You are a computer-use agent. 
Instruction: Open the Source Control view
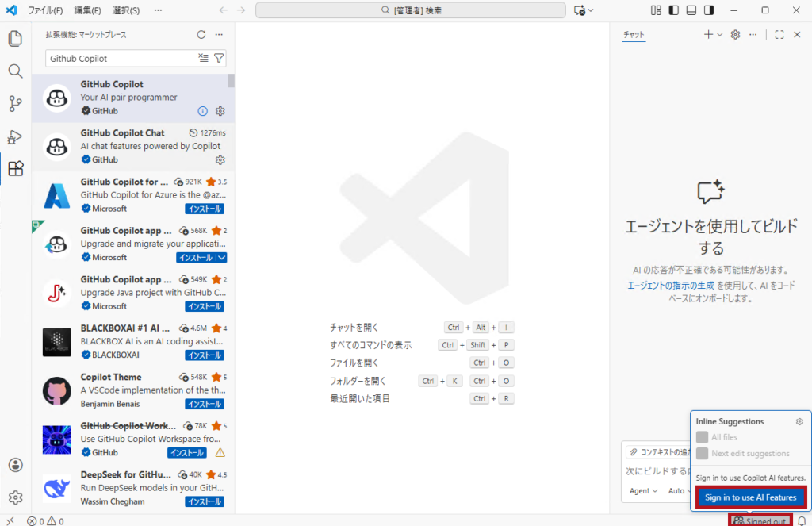tap(15, 103)
